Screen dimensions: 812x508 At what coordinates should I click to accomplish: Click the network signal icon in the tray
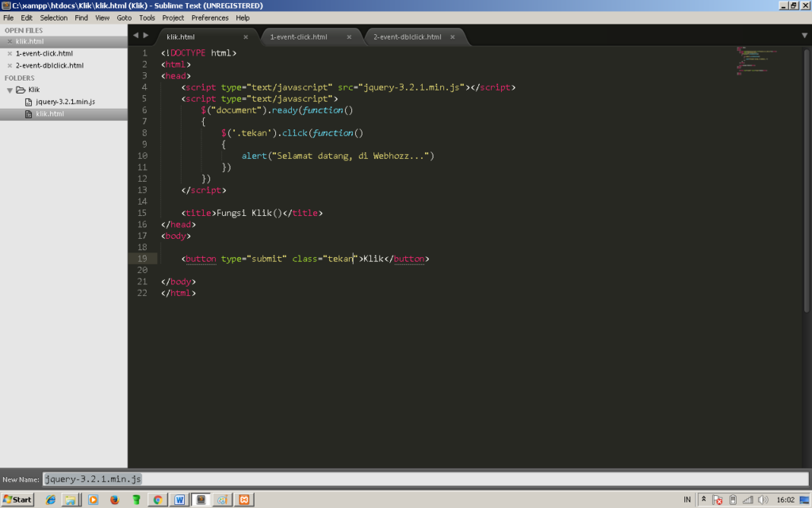pos(748,499)
